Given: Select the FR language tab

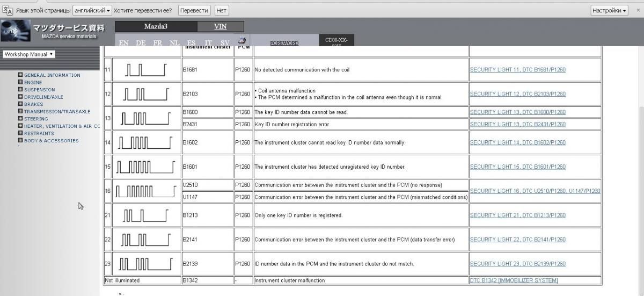Looking at the screenshot, I should point(157,43).
